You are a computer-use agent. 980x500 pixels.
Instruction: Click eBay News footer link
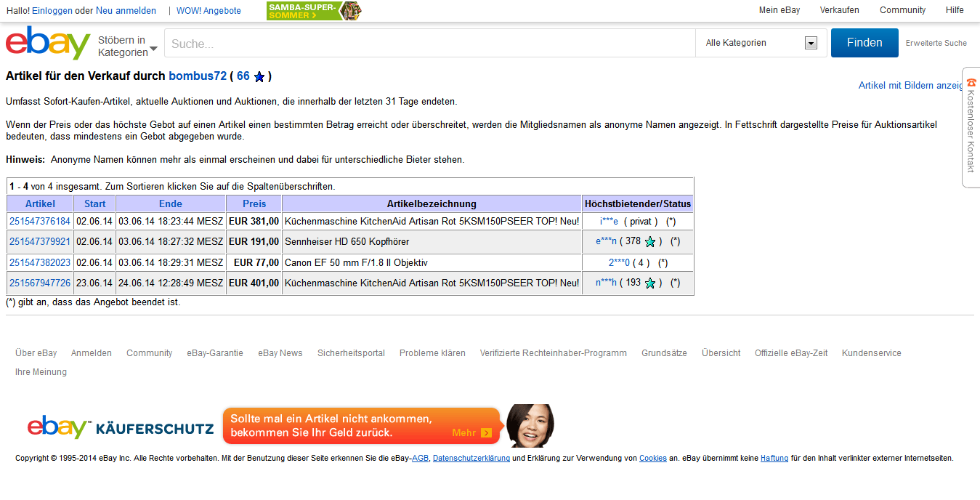pos(280,353)
